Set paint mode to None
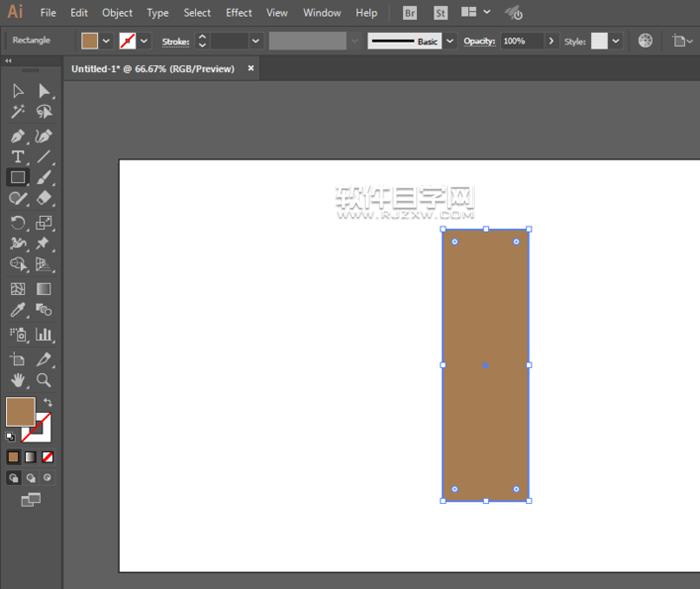The width and height of the screenshot is (700, 589). (47, 457)
